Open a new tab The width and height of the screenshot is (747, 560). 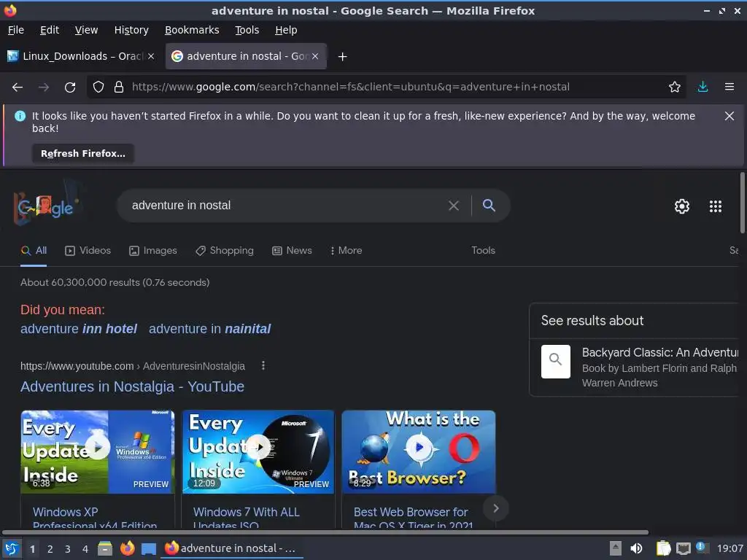[x=342, y=57]
